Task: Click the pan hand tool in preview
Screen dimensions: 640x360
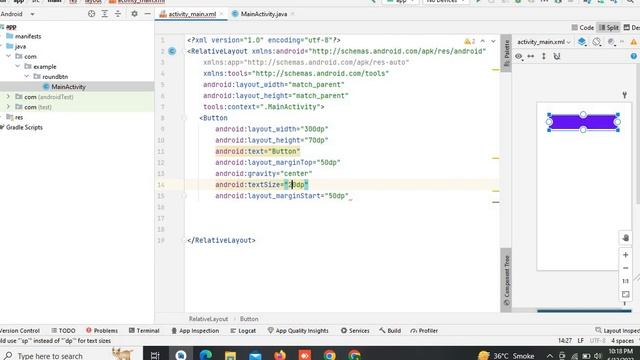Action: click(x=625, y=238)
